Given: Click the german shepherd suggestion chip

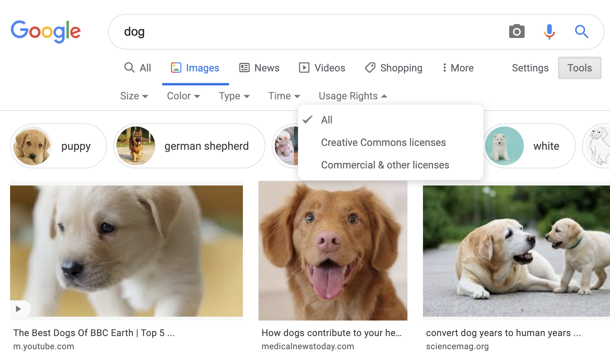Looking at the screenshot, I should coord(189,146).
